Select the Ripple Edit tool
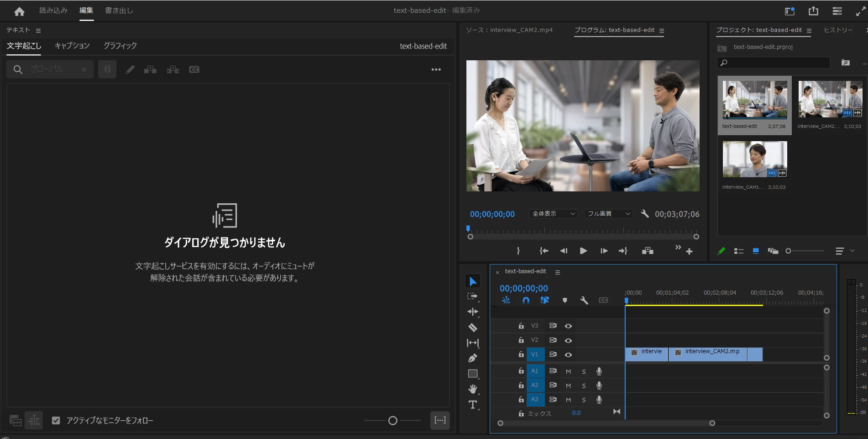The image size is (868, 439). pos(473,312)
